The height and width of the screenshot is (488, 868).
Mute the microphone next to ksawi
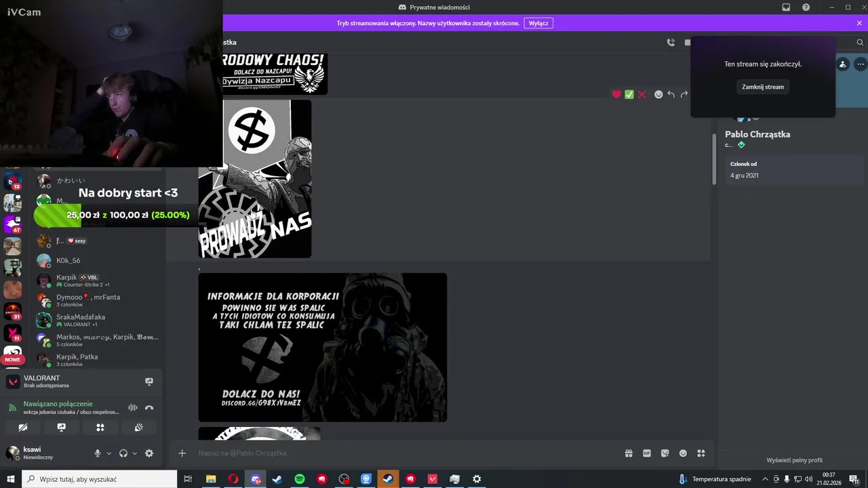click(98, 453)
